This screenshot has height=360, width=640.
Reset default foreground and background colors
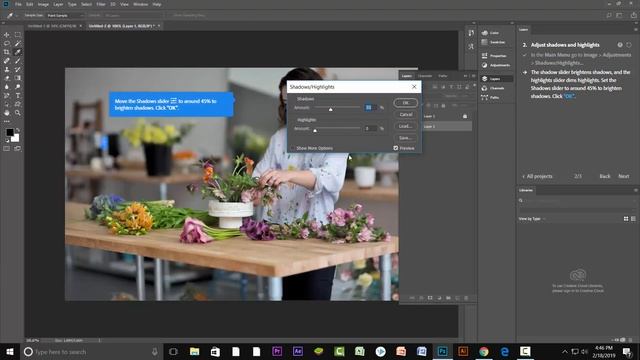point(7,140)
